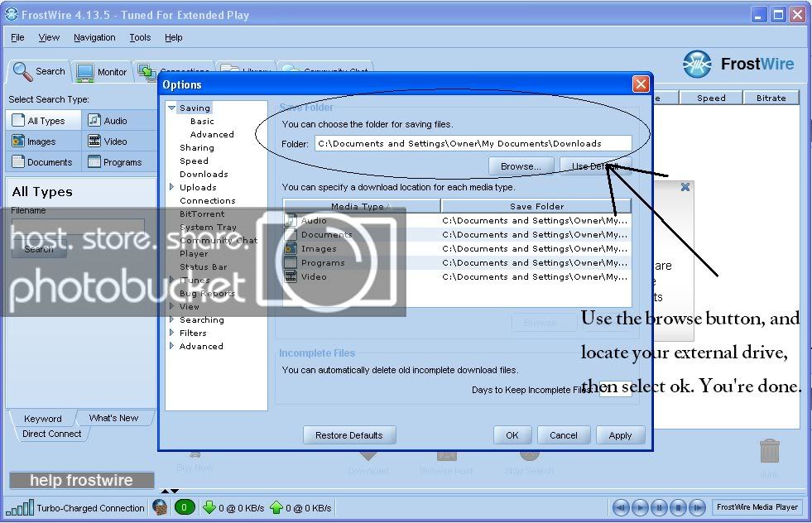Select Images search type
812x523 pixels.
click(x=44, y=142)
